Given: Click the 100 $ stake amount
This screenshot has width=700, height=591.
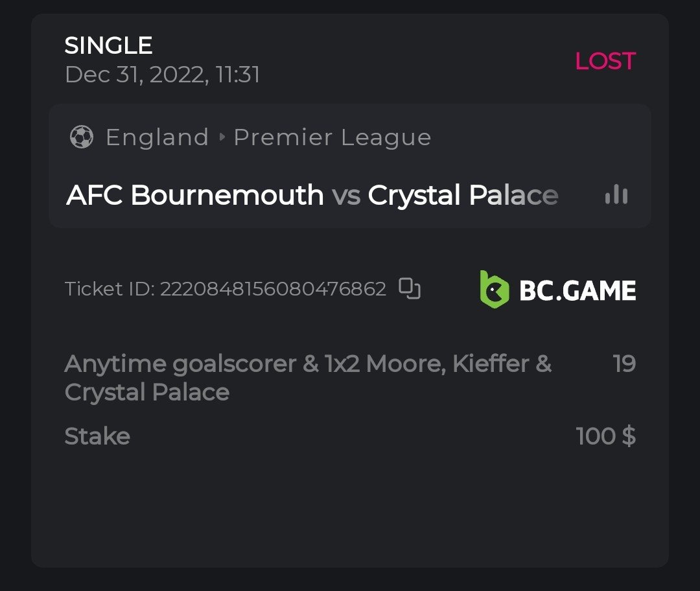Looking at the screenshot, I should pos(605,436).
